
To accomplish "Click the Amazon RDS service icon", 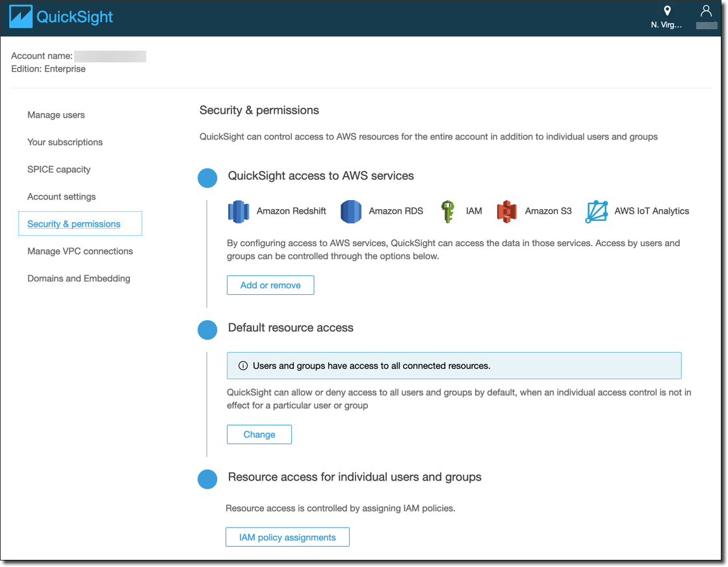I will coord(351,212).
